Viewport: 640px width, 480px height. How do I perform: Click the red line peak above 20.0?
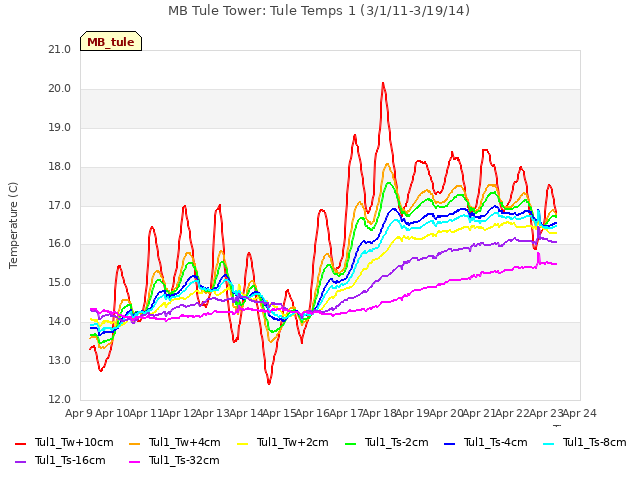click(383, 83)
